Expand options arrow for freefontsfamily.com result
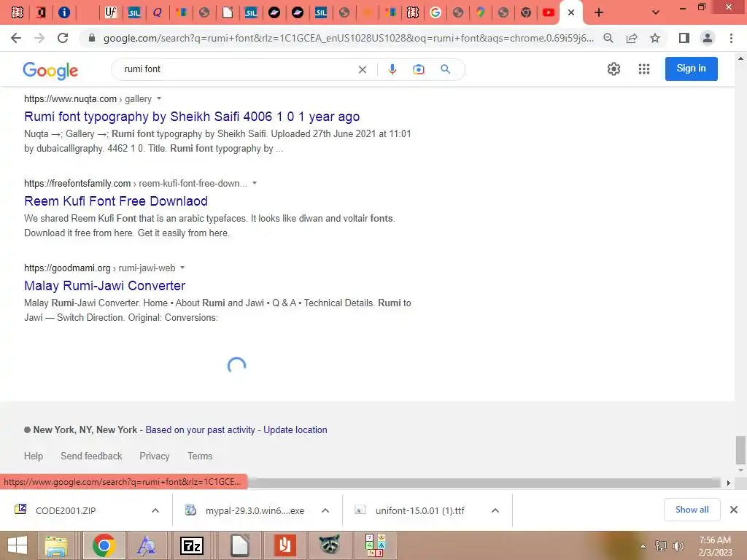Viewport: 747px width, 560px height. 255,183
